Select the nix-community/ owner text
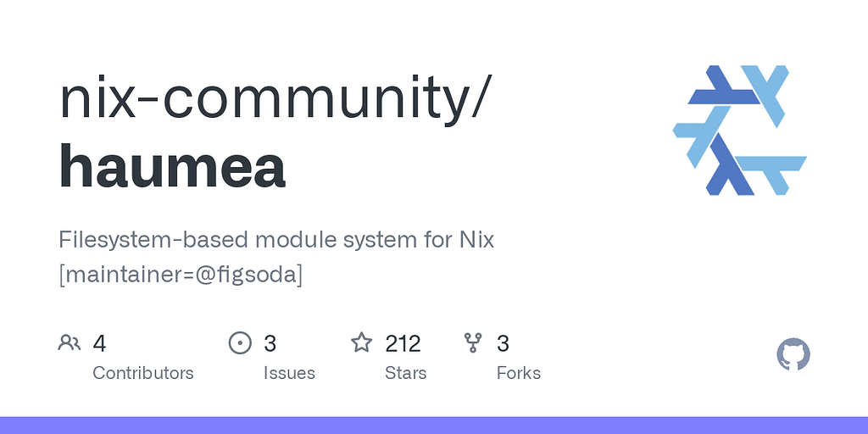 click(x=274, y=100)
